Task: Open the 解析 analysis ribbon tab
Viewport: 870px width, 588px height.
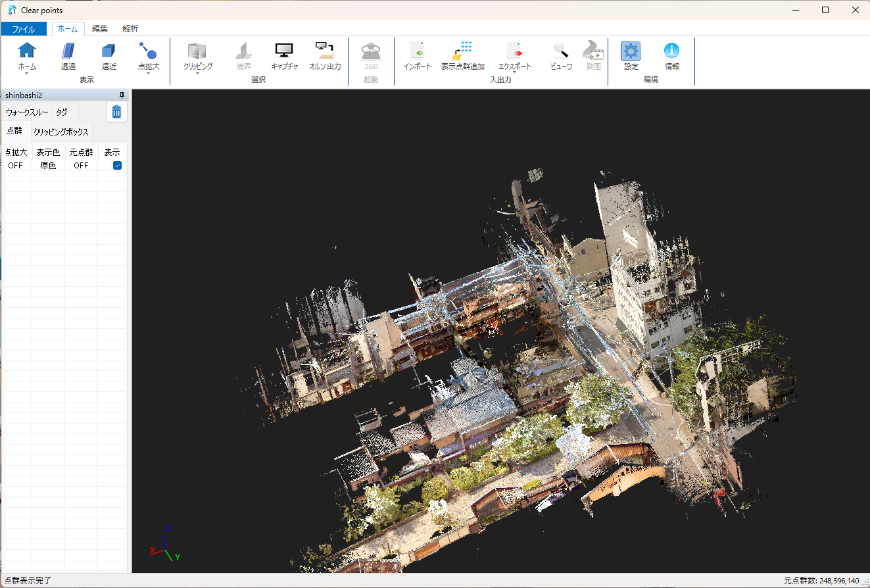Action: point(130,29)
